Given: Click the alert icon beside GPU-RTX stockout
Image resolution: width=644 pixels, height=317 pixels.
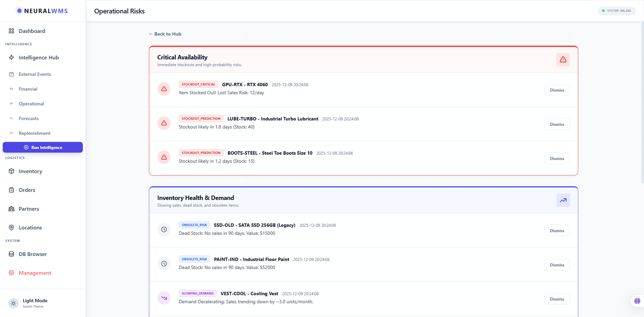Looking at the screenshot, I should pyautogui.click(x=164, y=89).
